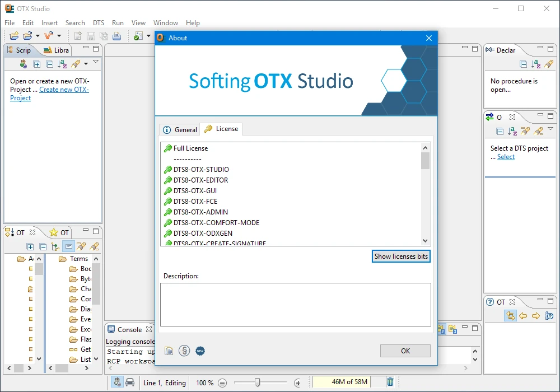The width and height of the screenshot is (560, 392).
Task: Click the license list vertical scrollbar thumb
Action: [x=425, y=161]
